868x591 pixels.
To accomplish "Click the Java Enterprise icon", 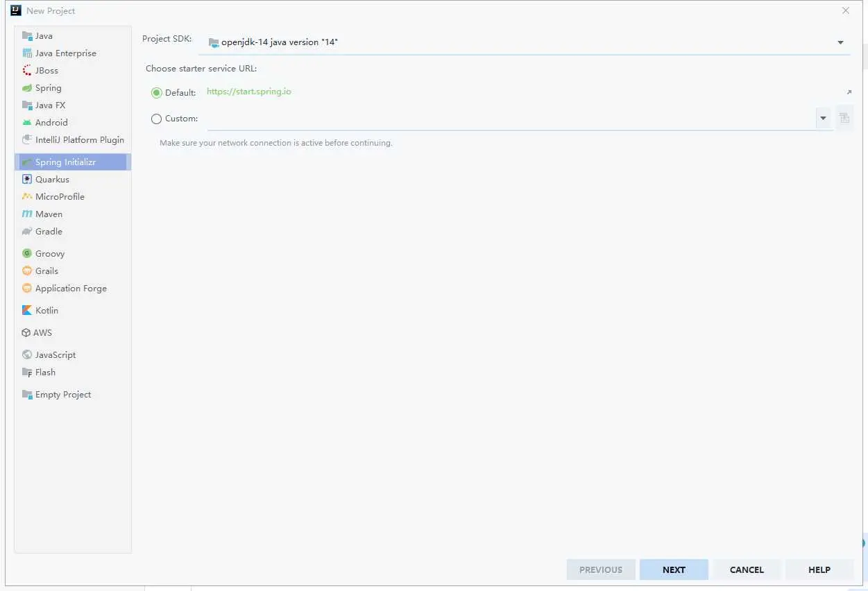I will tap(27, 53).
